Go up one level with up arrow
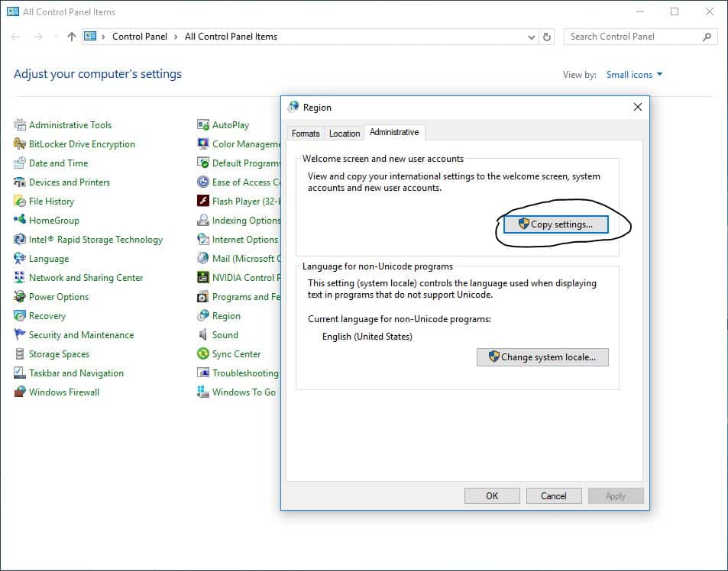 tap(72, 37)
